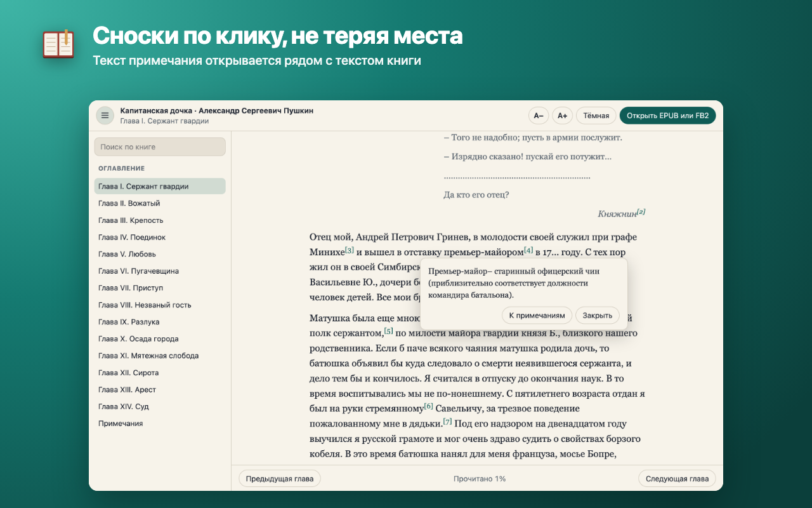812x508 pixels.
Task: Go to Глава VIII. Незваный гость
Action: coord(160,305)
